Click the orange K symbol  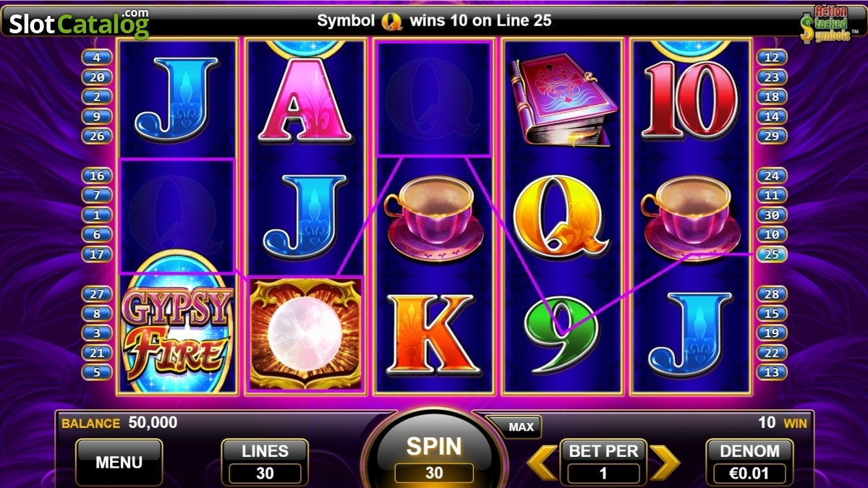(x=434, y=335)
